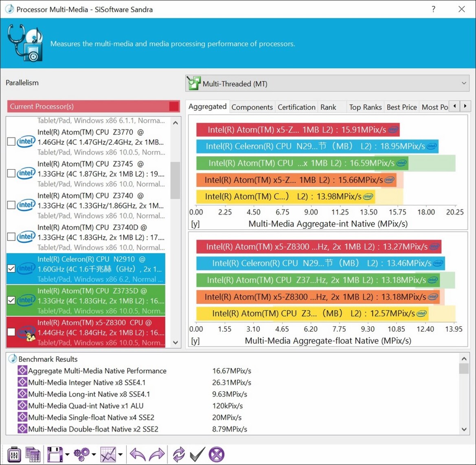Click the Multi-Media Quad-int Native result icon

point(22,405)
